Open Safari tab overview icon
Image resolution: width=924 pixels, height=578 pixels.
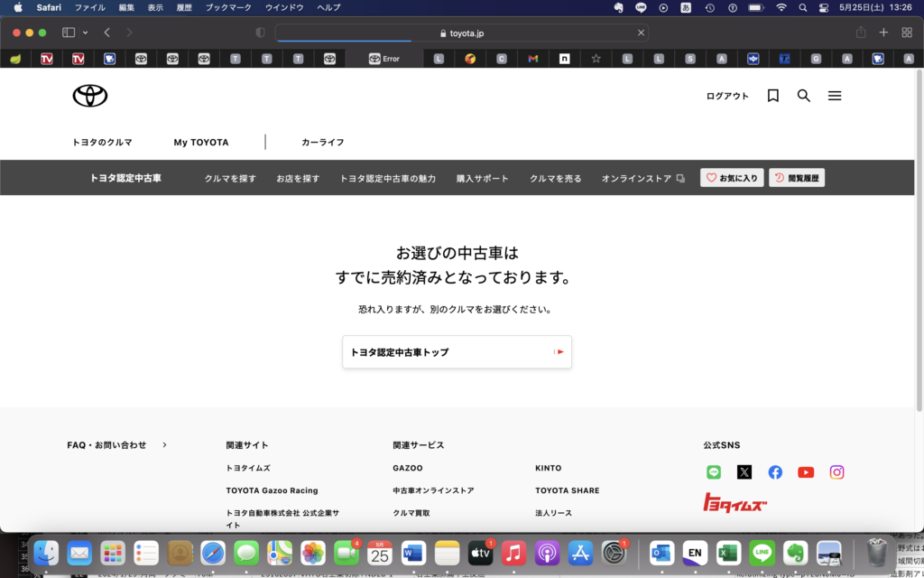[907, 33]
